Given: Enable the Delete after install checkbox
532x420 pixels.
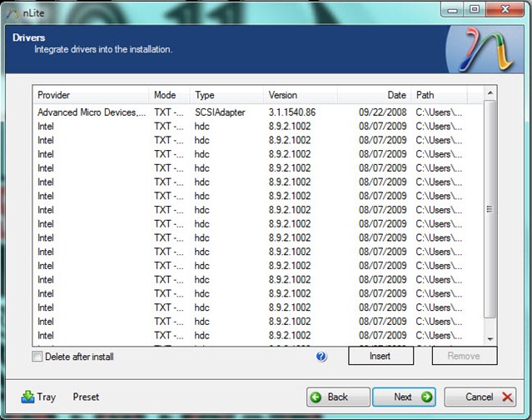Looking at the screenshot, I should [x=37, y=357].
